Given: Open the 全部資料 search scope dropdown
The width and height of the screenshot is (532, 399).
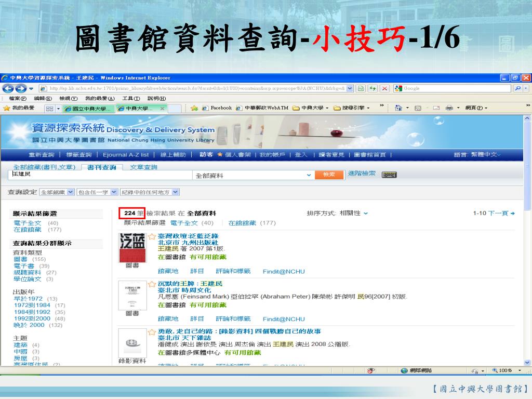Looking at the screenshot, I should (x=309, y=175).
